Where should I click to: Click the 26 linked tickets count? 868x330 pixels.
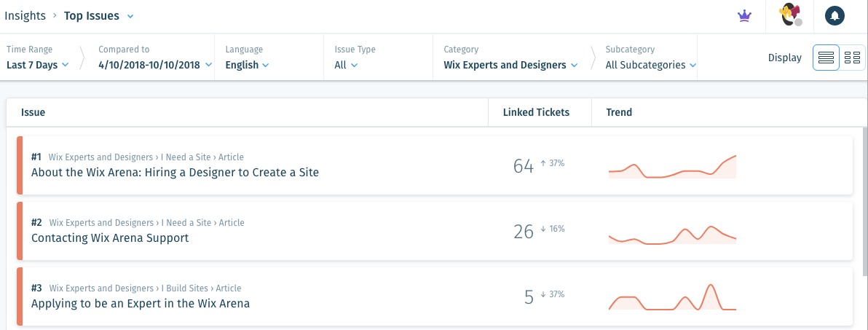(523, 232)
